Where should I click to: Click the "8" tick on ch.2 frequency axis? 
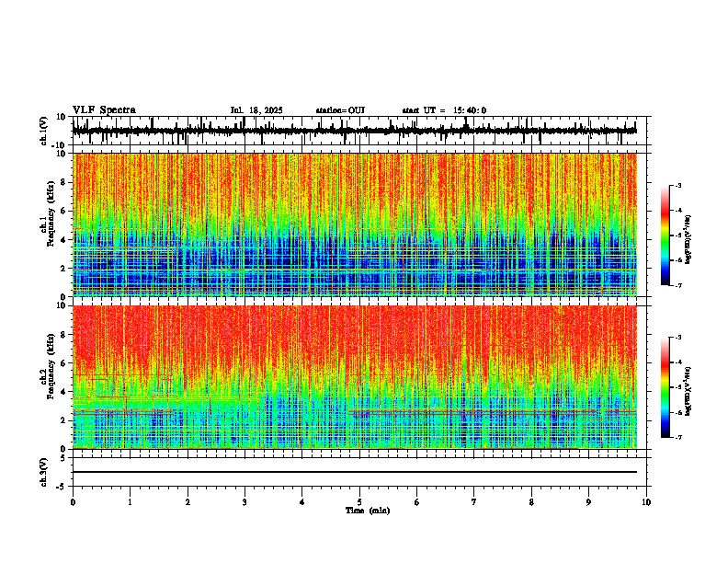coord(63,334)
